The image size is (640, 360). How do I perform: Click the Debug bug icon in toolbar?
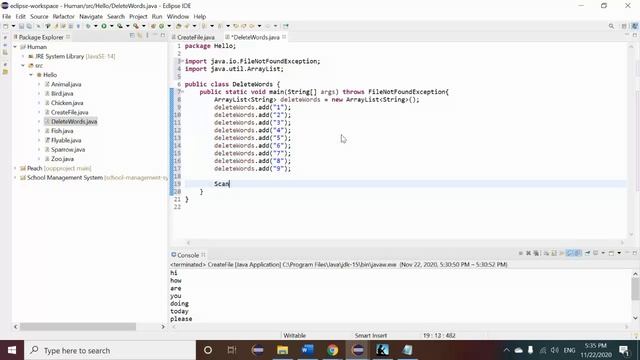(88, 26)
